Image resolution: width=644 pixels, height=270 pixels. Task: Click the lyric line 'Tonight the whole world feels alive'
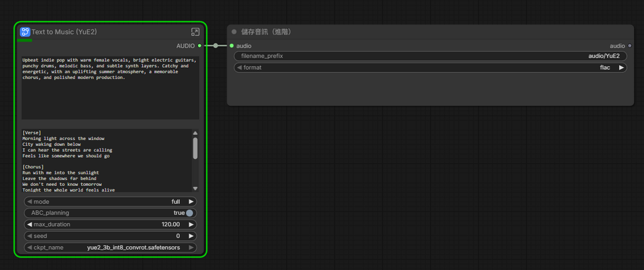click(x=69, y=190)
